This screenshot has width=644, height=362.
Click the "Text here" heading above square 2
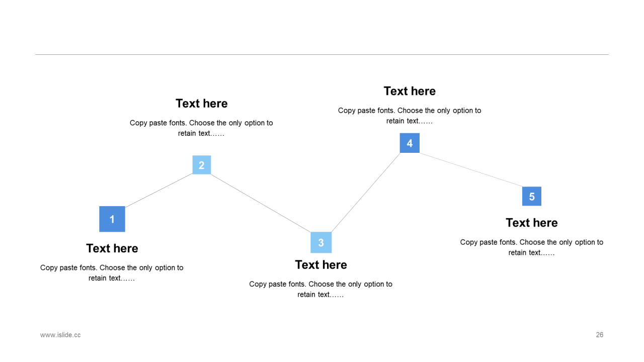[x=201, y=104]
